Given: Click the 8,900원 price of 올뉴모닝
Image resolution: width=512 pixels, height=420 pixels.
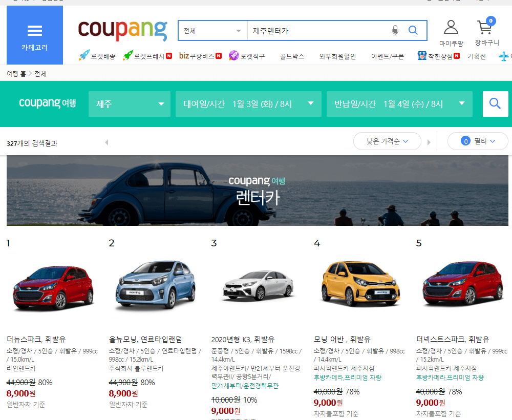Looking at the screenshot, I should click(123, 393).
